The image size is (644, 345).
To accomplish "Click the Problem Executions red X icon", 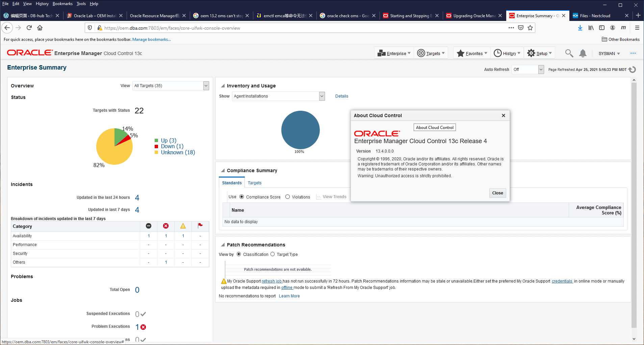I will click(x=143, y=327).
